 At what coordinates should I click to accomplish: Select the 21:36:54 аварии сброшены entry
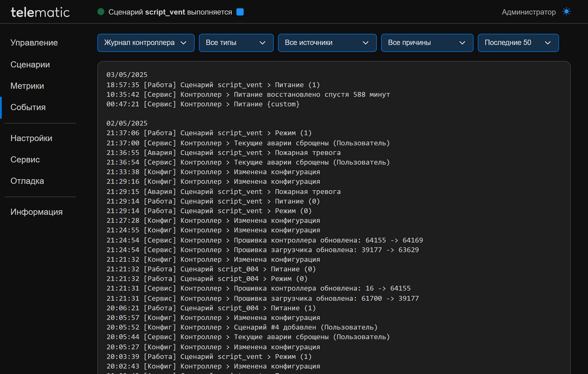click(x=248, y=162)
